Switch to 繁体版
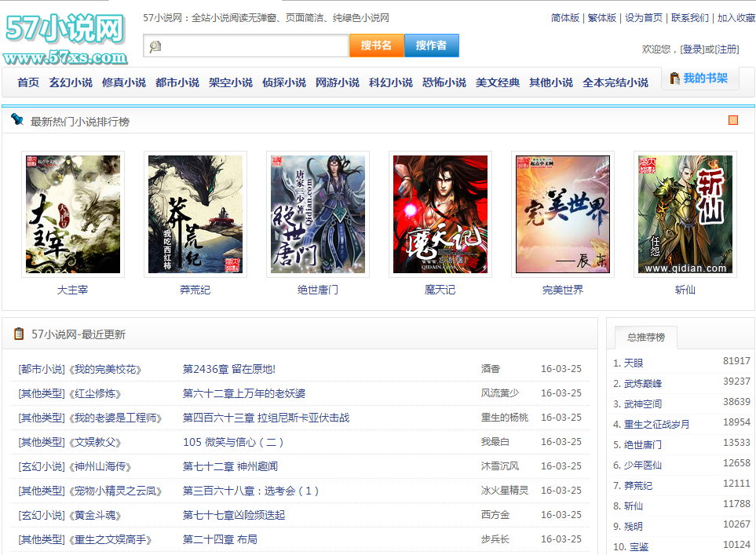Screen dimensions: 756x555 601,18
